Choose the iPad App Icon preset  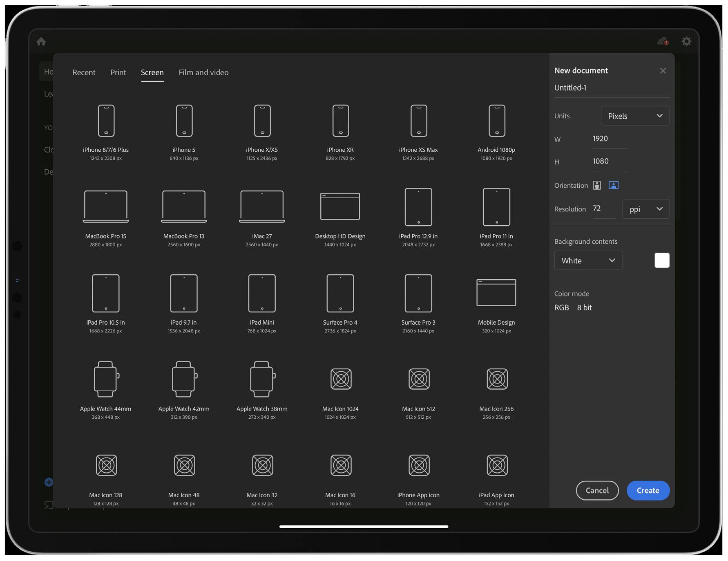[496, 480]
